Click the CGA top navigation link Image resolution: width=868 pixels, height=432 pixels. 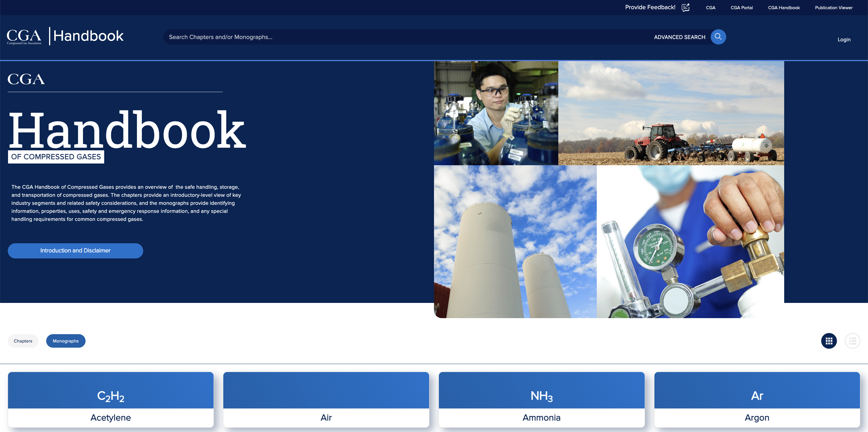[x=710, y=7]
